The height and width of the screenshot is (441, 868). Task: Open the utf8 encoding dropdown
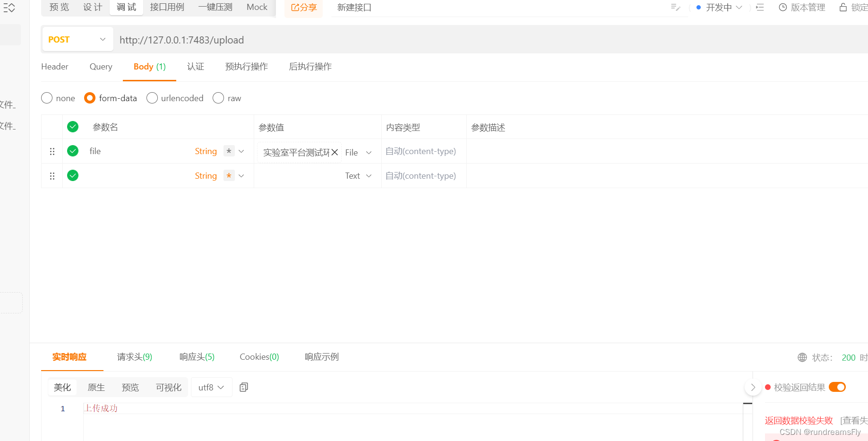pyautogui.click(x=211, y=387)
